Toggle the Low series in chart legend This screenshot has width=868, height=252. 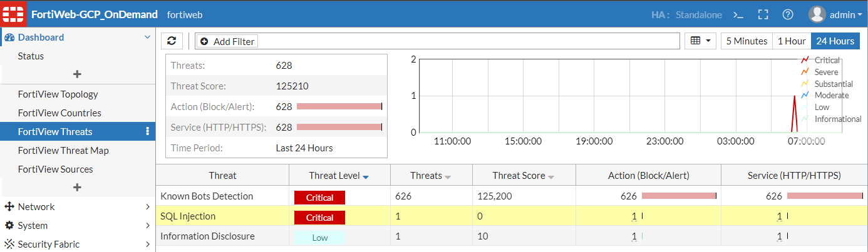815,107
